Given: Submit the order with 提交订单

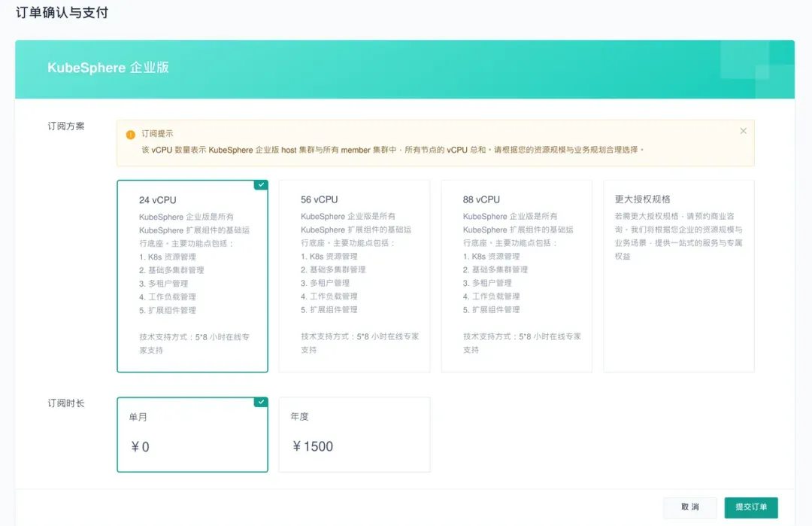Looking at the screenshot, I should (751, 507).
